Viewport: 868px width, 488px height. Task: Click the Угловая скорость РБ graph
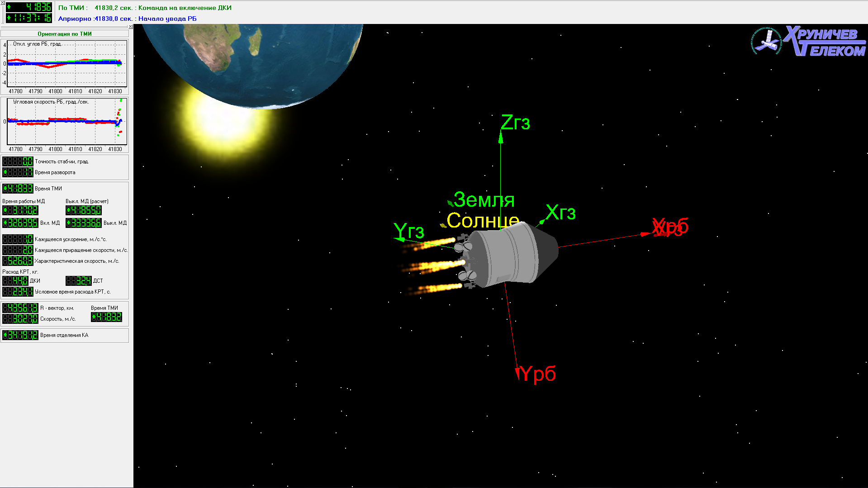click(66, 122)
